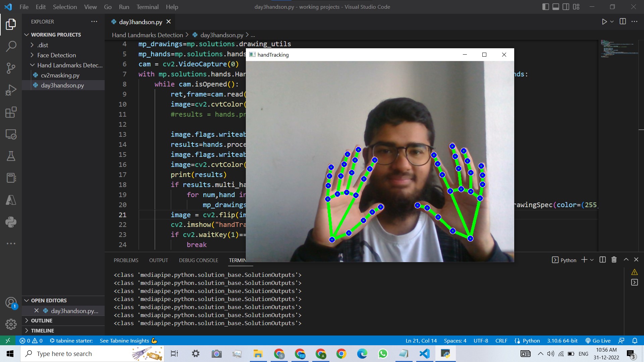Image resolution: width=644 pixels, height=362 pixels.
Task: Kill the terminal with trash icon
Action: [x=614, y=260]
